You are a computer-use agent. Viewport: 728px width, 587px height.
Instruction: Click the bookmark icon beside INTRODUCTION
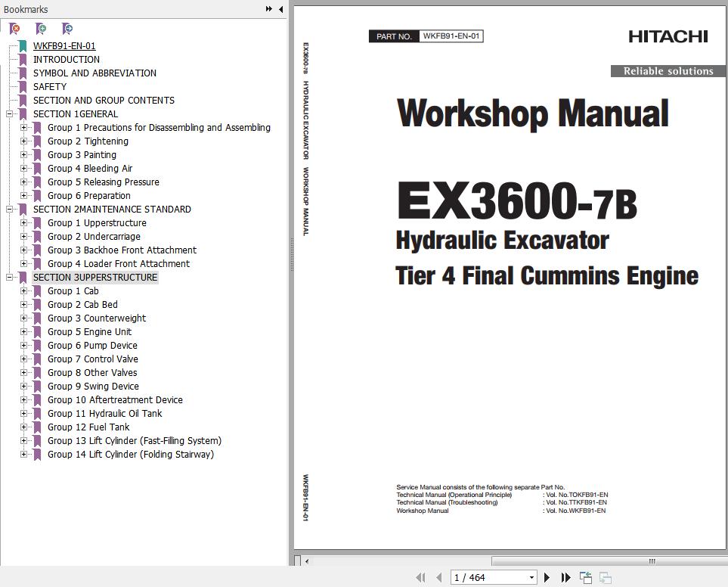[23, 60]
